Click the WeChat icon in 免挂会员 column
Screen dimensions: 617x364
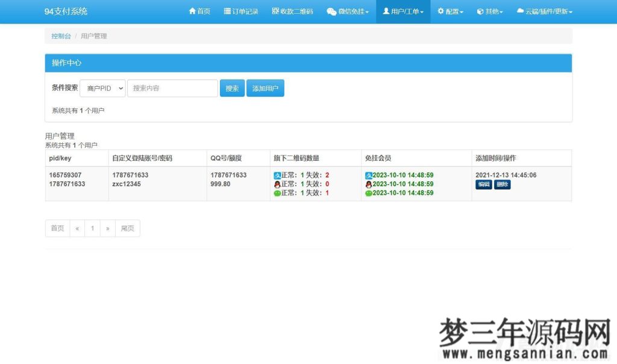click(369, 193)
